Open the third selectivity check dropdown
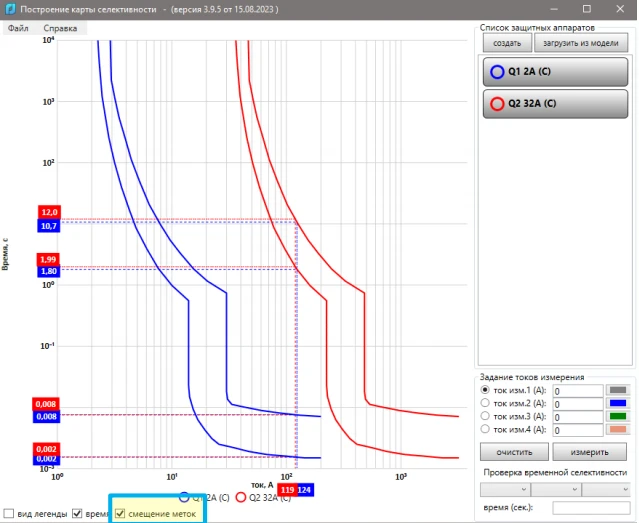The height and width of the screenshot is (523, 639). pos(605,490)
